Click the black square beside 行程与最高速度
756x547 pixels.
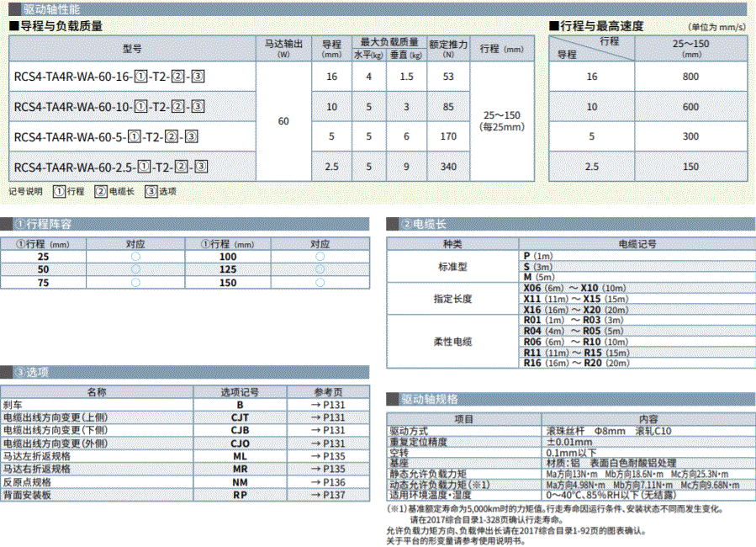[554, 26]
